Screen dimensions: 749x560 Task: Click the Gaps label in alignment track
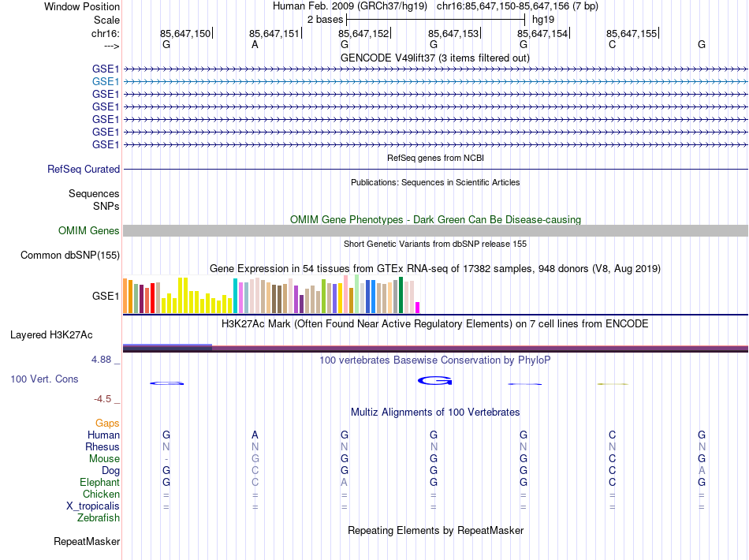[107, 424]
